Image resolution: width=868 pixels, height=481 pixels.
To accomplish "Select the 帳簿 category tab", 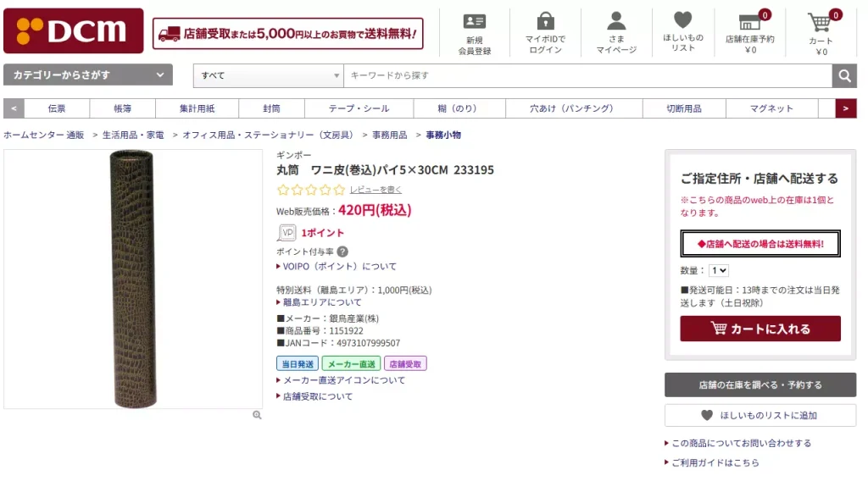I will coord(122,108).
